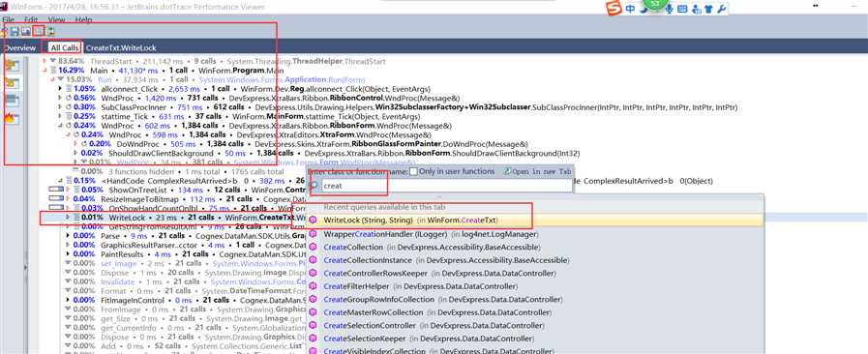Screen dimensions: 868x354
Task: Click the method icon beside WriteLock (String, String)
Action: pos(314,221)
